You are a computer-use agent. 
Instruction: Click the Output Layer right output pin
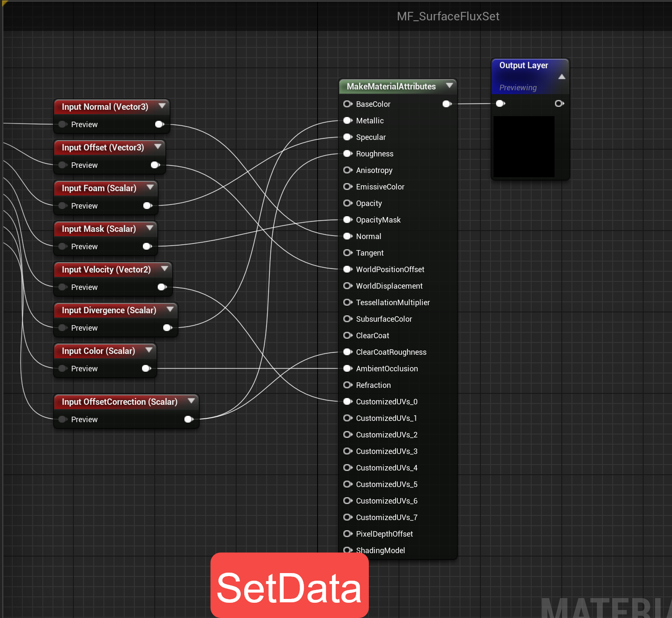559,103
